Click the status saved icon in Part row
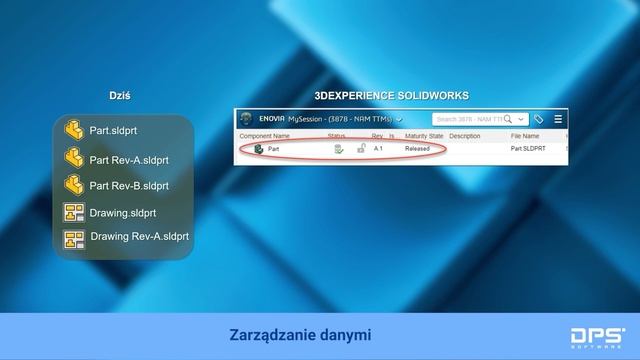The width and height of the screenshot is (640, 360). [338, 149]
